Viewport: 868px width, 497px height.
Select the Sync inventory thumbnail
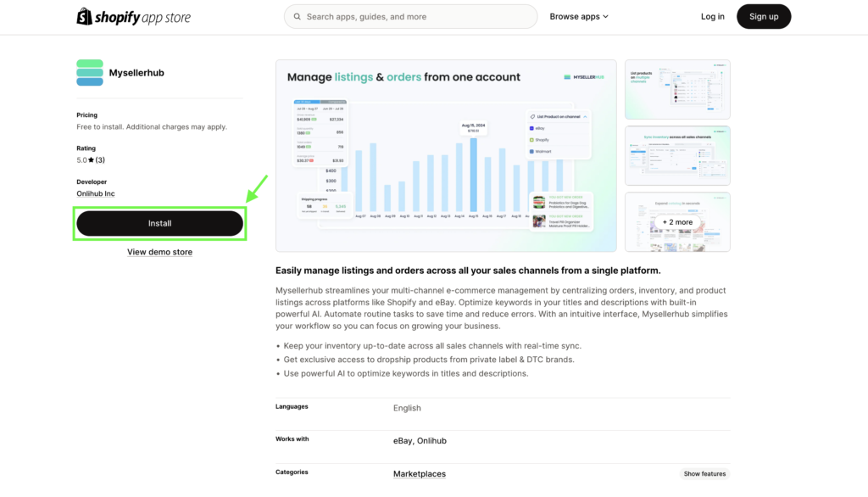tap(677, 155)
